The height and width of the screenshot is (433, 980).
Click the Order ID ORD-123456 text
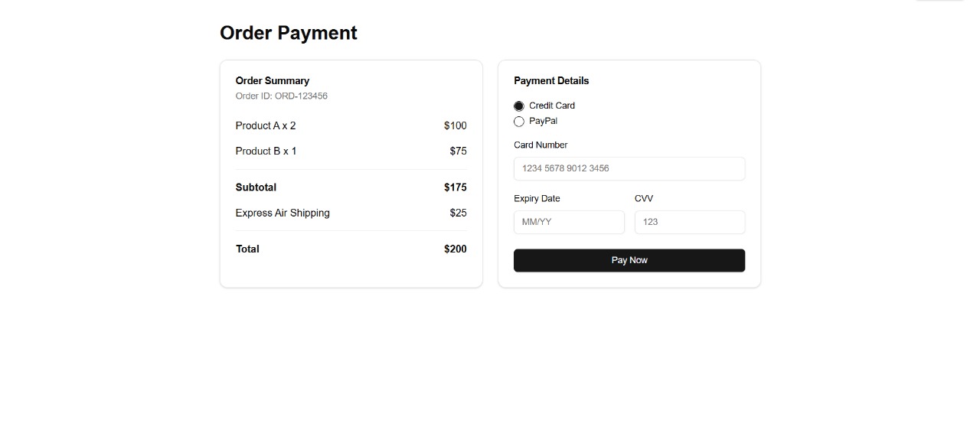[281, 96]
